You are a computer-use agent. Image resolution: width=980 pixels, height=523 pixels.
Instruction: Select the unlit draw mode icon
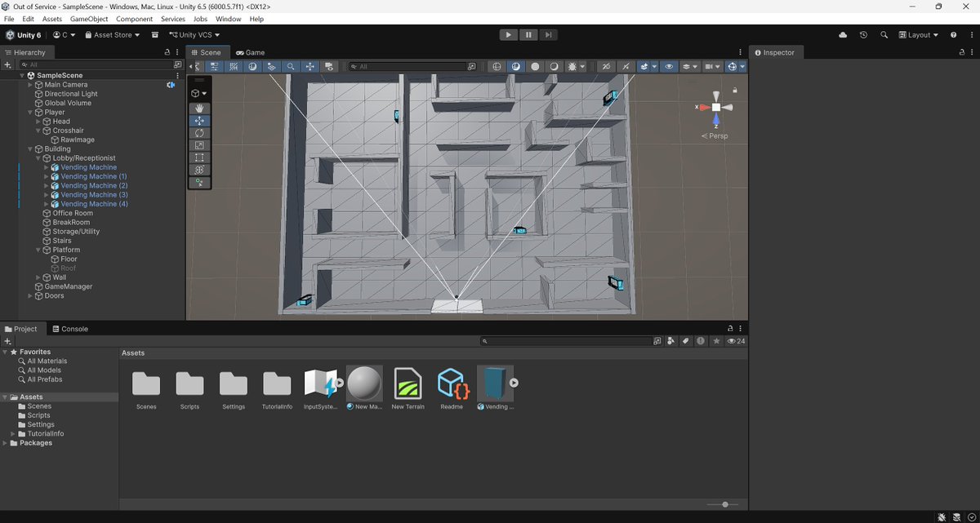coord(555,67)
